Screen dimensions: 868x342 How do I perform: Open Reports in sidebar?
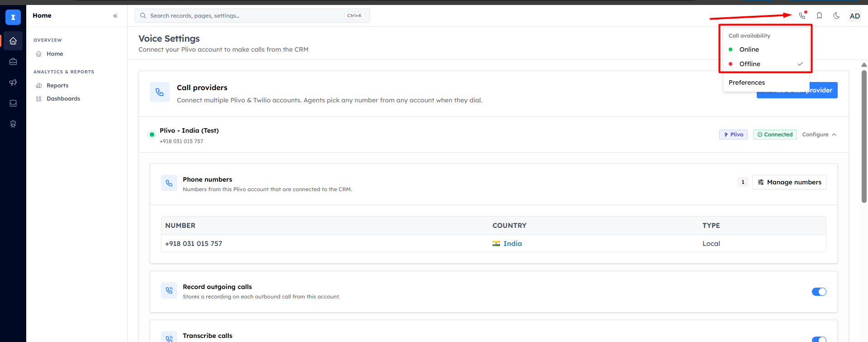[57, 86]
